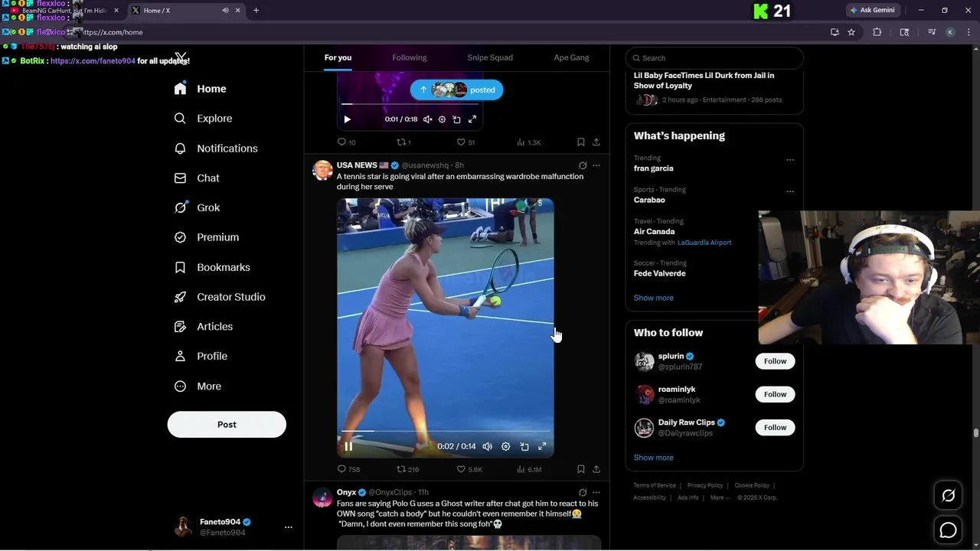The image size is (980, 551).
Task: Share the USA NEWS post
Action: pos(596,469)
